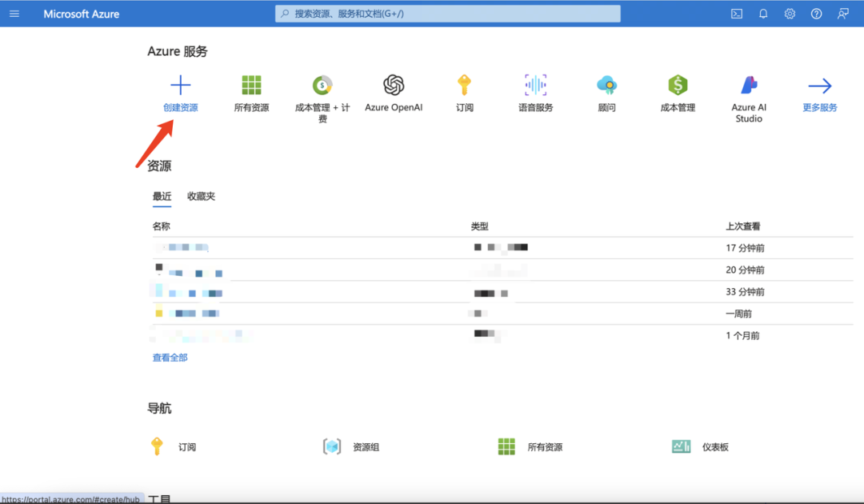
Task: Launch the 语音服务 (Speech Services) icon
Action: coord(535,85)
